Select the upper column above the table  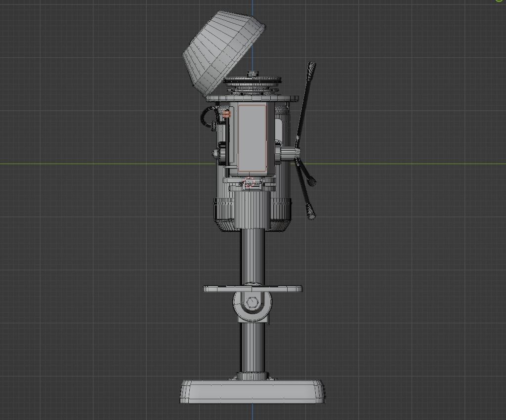click(x=253, y=257)
